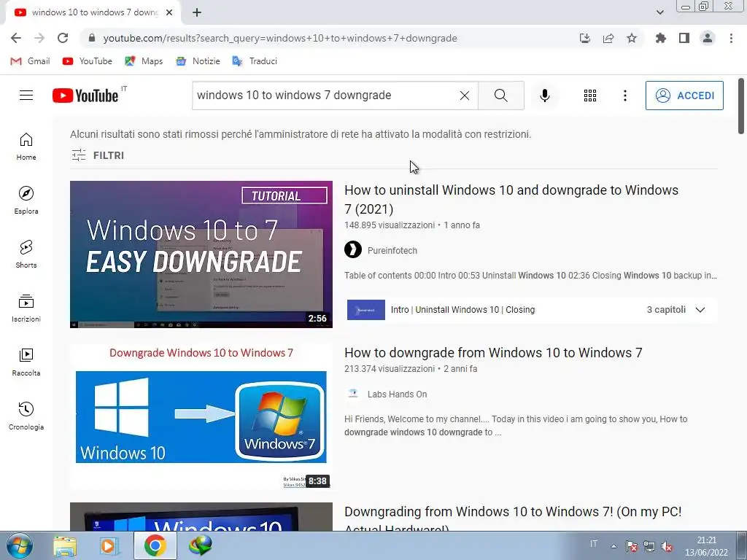
Task: Open Notizie bookmark
Action: [x=198, y=61]
